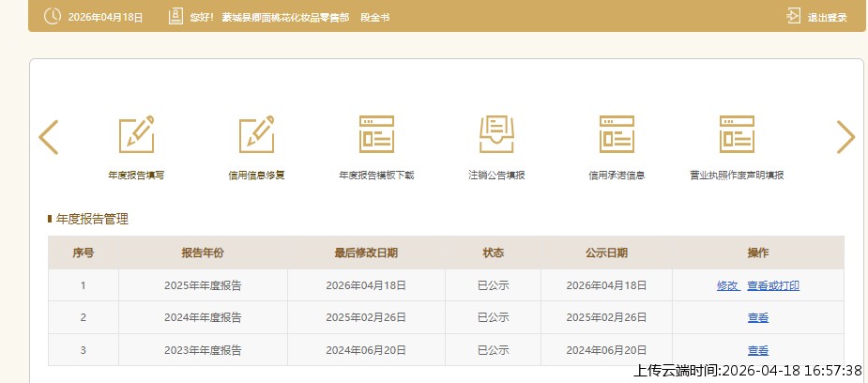
Task: View the 2023年年度报告 via 查看
Action: pyautogui.click(x=758, y=350)
